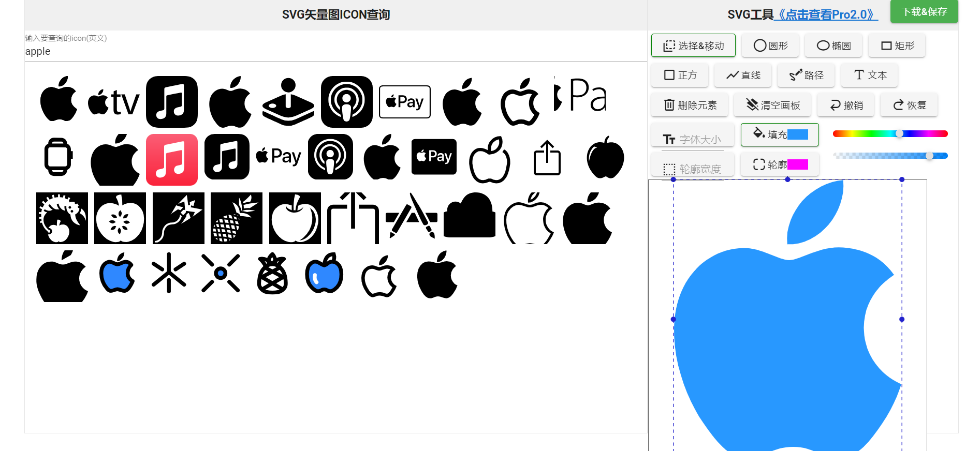Pick the worm-in-apple square icon
980x451 pixels.
[62, 218]
